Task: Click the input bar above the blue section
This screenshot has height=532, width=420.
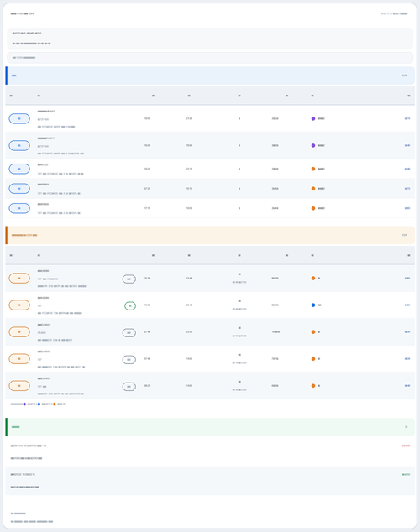Action: tap(210, 58)
